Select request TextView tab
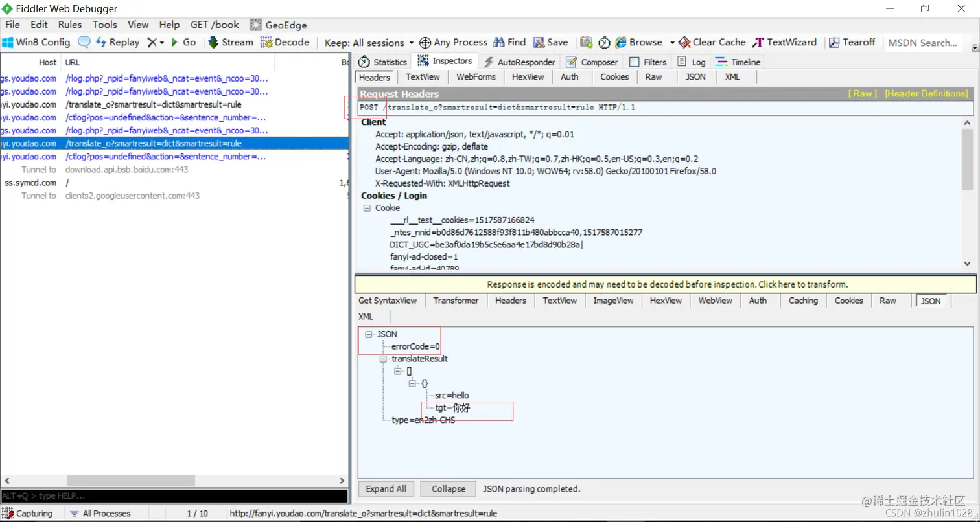 (x=423, y=77)
